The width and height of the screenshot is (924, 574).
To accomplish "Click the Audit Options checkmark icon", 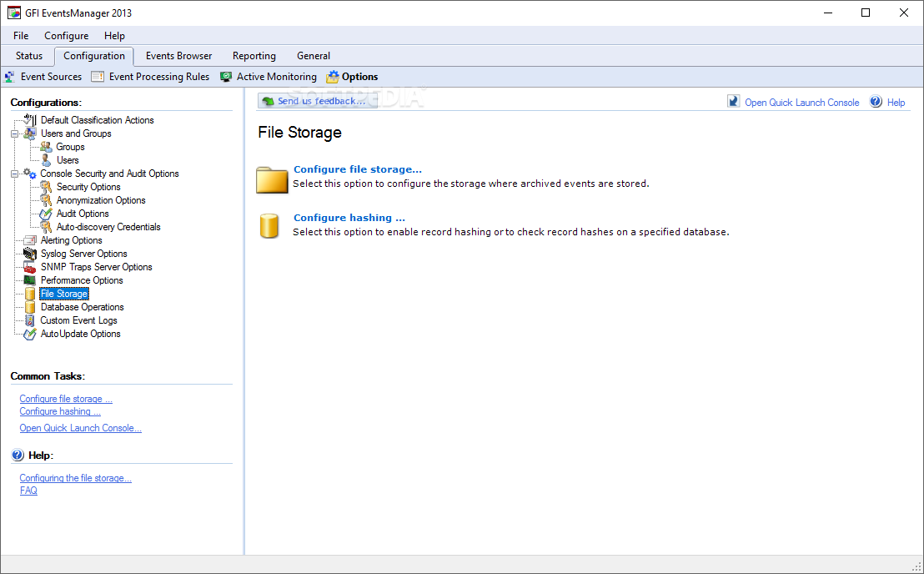I will [x=46, y=214].
